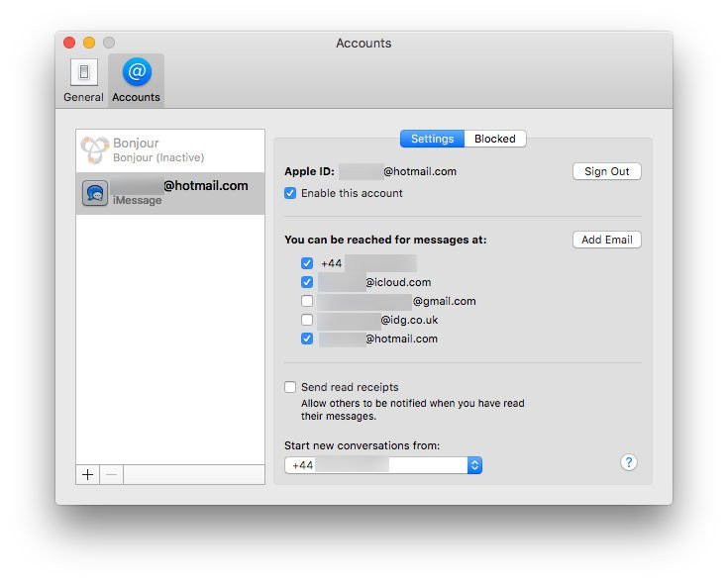Toggle the Enable this account checkbox
The image size is (728, 584).
tap(290, 193)
